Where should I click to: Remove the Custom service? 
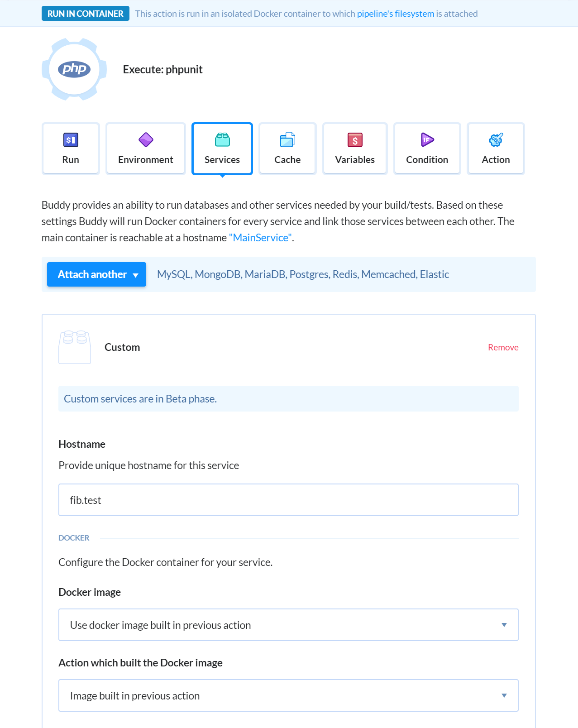(x=503, y=347)
